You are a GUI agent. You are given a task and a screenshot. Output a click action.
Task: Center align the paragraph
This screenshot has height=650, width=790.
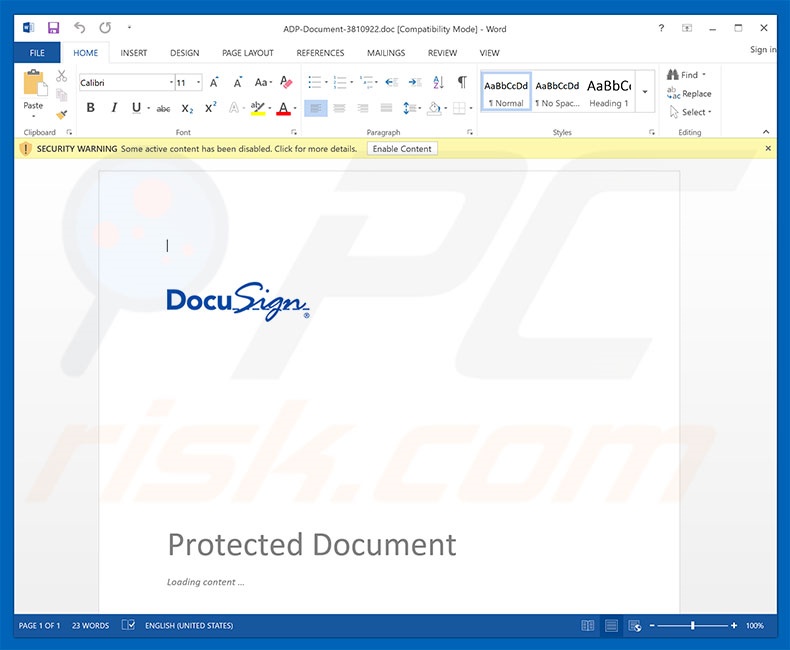point(339,108)
